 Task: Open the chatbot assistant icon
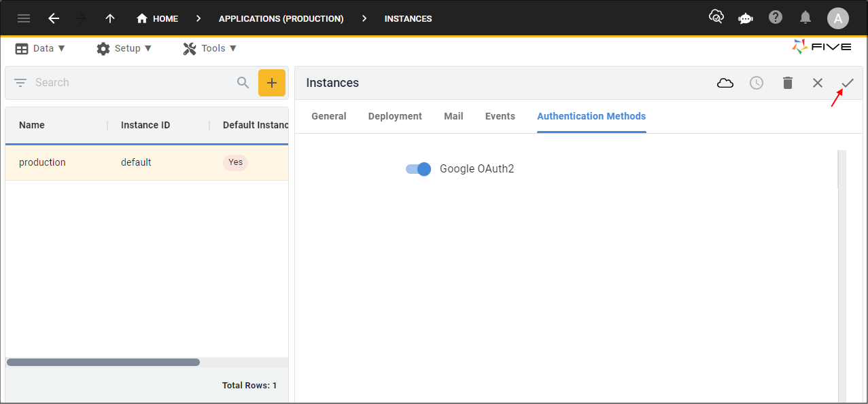pos(746,18)
